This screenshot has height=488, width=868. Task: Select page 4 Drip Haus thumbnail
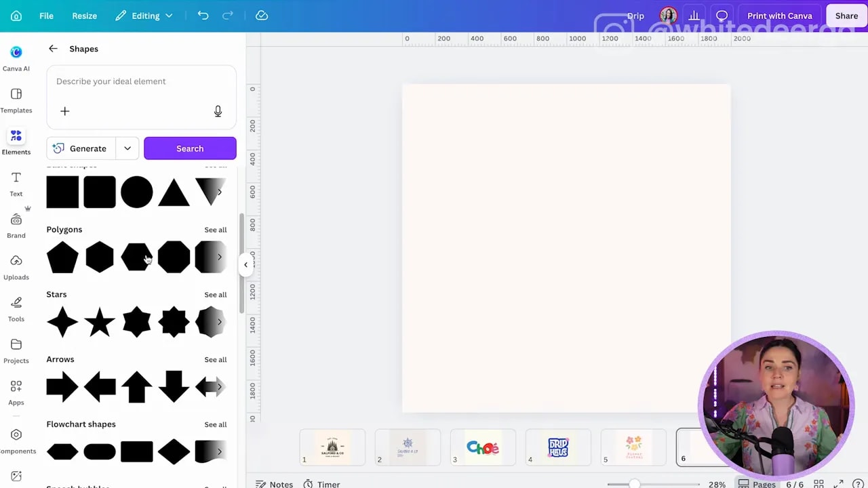click(558, 447)
